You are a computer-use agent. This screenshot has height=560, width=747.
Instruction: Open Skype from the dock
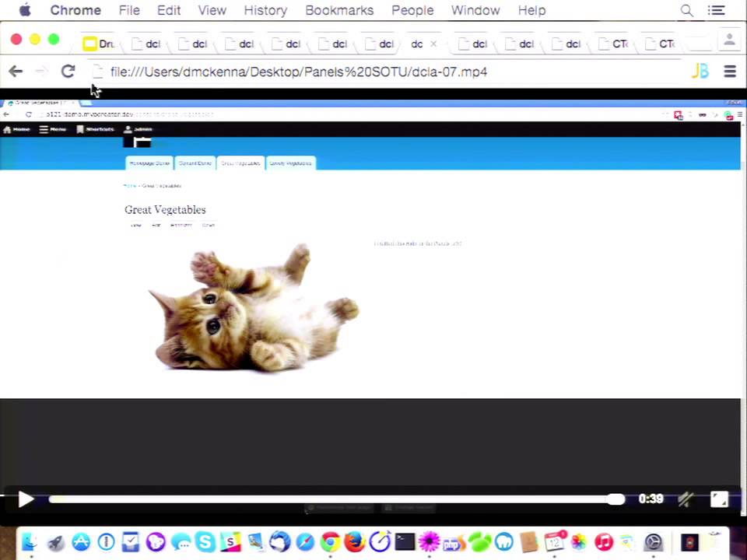[205, 541]
